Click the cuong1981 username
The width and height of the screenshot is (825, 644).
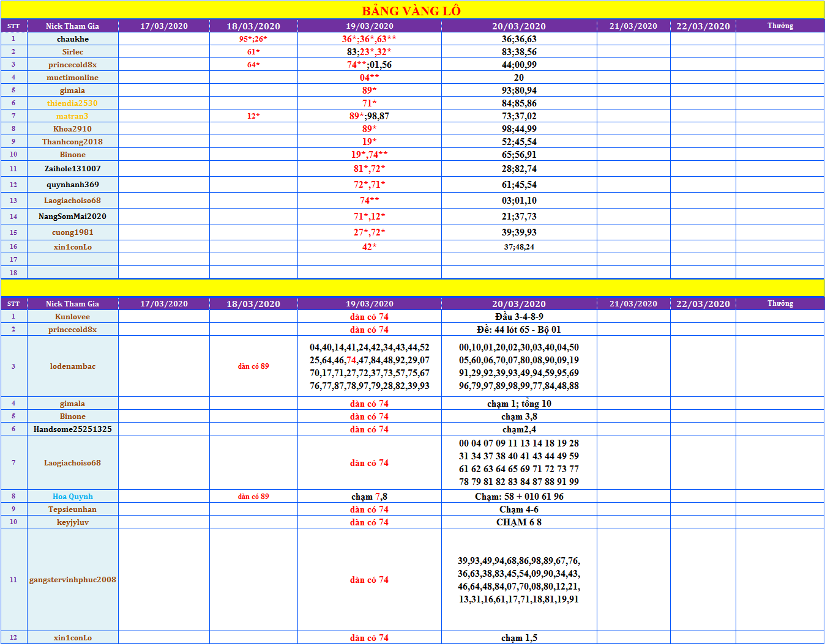coord(73,232)
